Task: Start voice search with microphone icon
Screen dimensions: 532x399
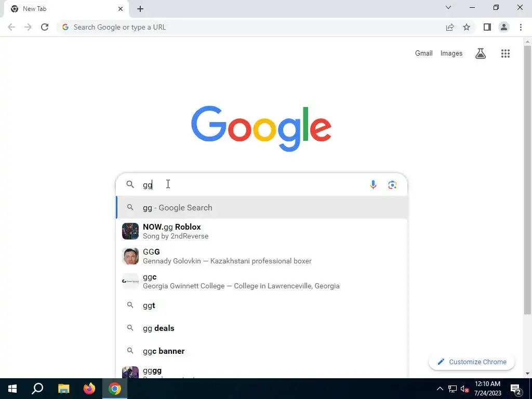Action: point(373,184)
